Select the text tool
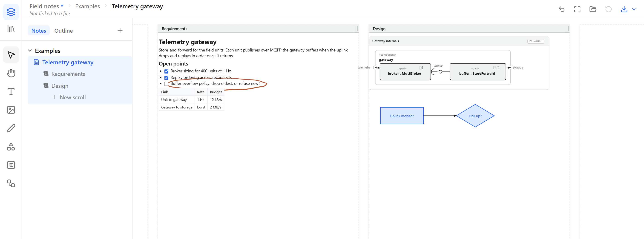644x239 pixels. point(11,91)
